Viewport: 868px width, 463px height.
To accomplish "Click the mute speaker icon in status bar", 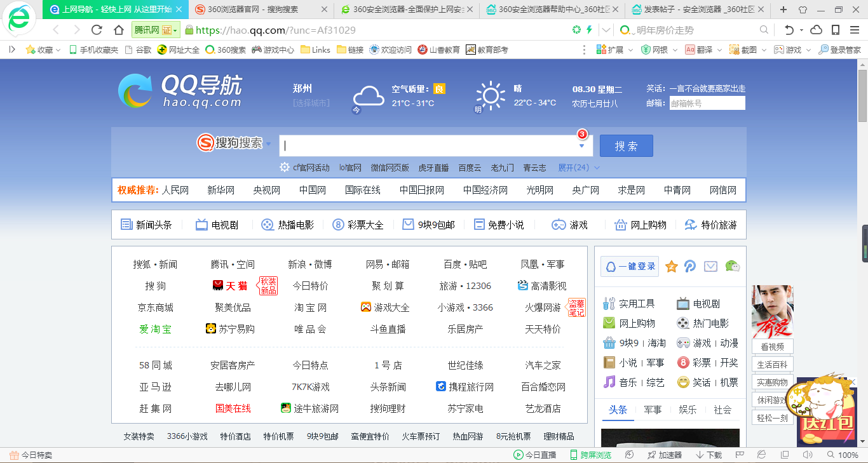I will 808,455.
